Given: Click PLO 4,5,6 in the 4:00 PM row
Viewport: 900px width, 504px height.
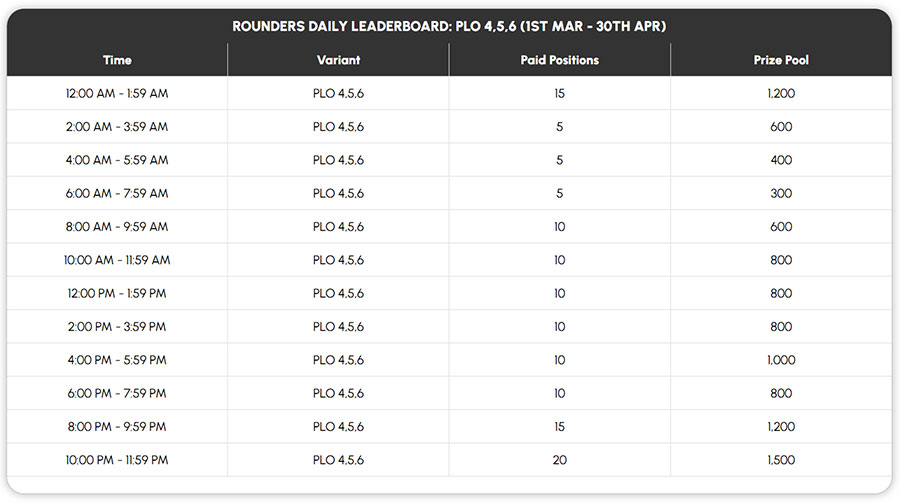Looking at the screenshot, I should click(338, 359).
